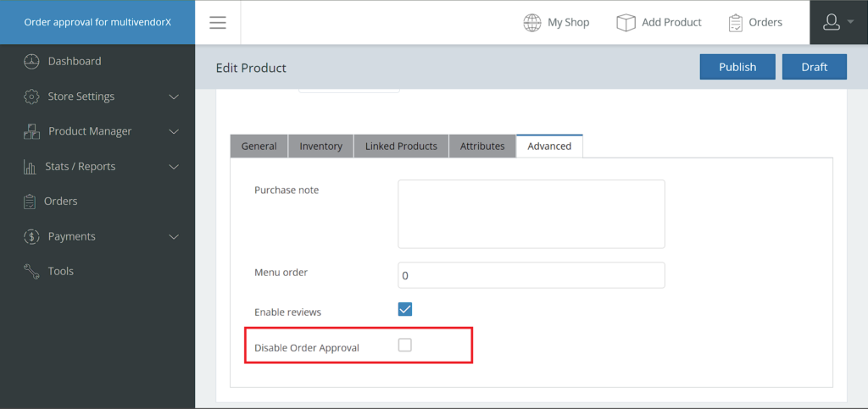This screenshot has height=409, width=868.
Task: Open Orders clipboard icon in top bar
Action: [x=735, y=23]
